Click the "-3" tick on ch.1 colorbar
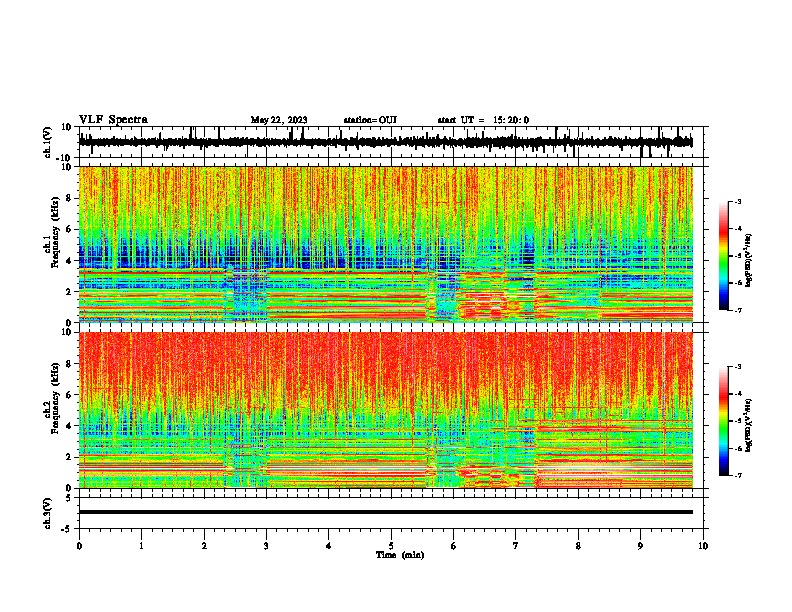 pyautogui.click(x=738, y=202)
